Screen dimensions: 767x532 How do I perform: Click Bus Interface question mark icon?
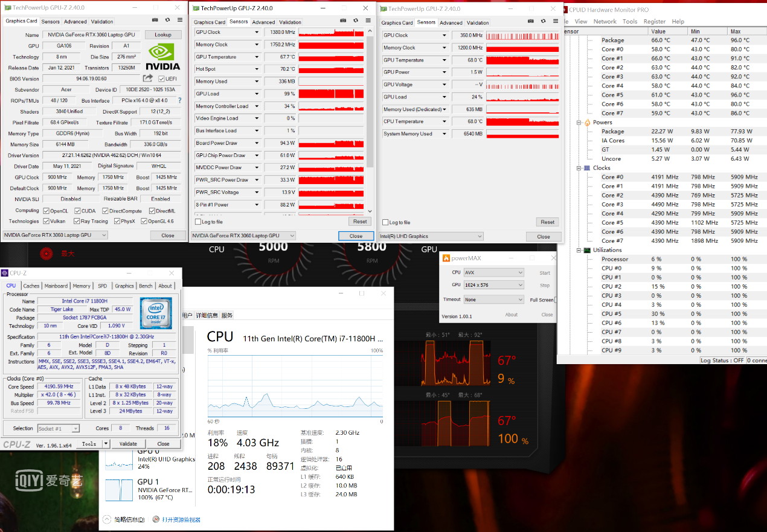coord(179,100)
